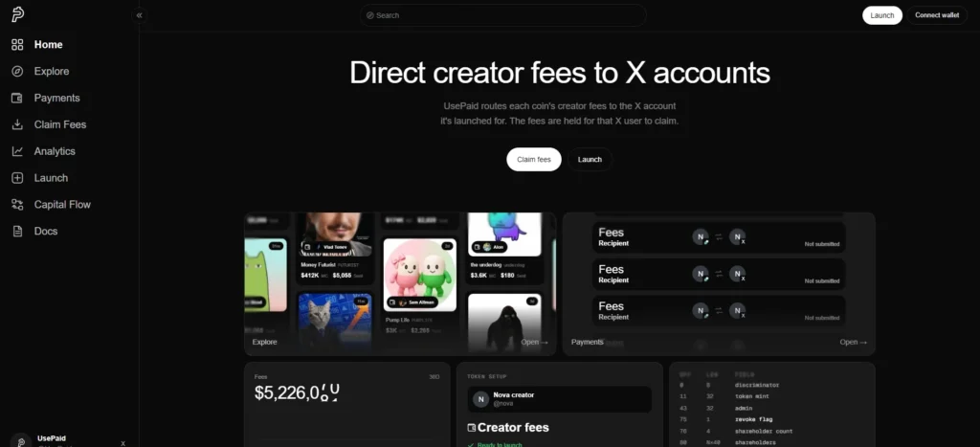Go to Explore in the sidebar
This screenshot has width=980, height=447.
(52, 71)
